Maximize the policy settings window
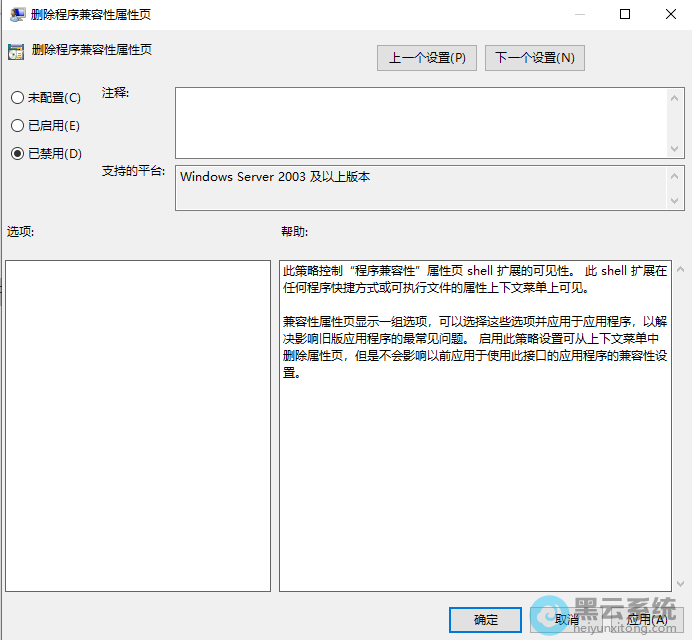 pos(625,14)
